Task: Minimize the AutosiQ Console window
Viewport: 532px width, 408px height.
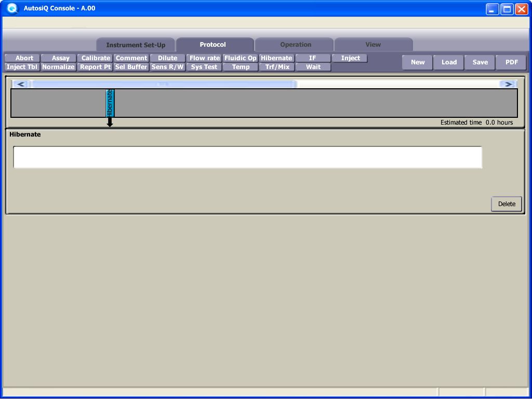Action: (492, 9)
